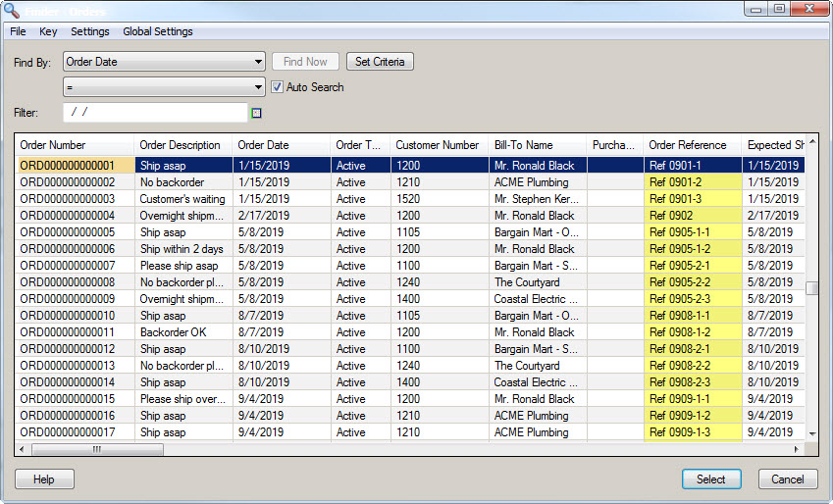833x504 pixels.
Task: Click the Ref 0905-2-3 reference cell
Action: (x=693, y=298)
